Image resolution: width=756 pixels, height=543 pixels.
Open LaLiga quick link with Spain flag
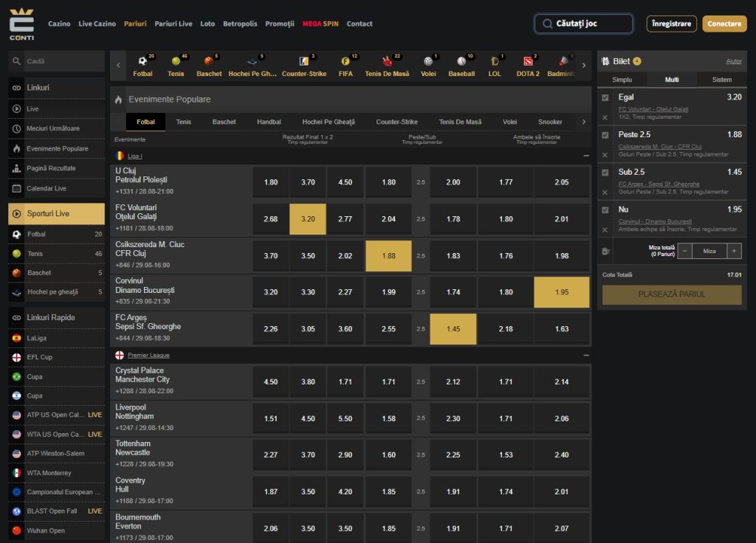pos(56,338)
